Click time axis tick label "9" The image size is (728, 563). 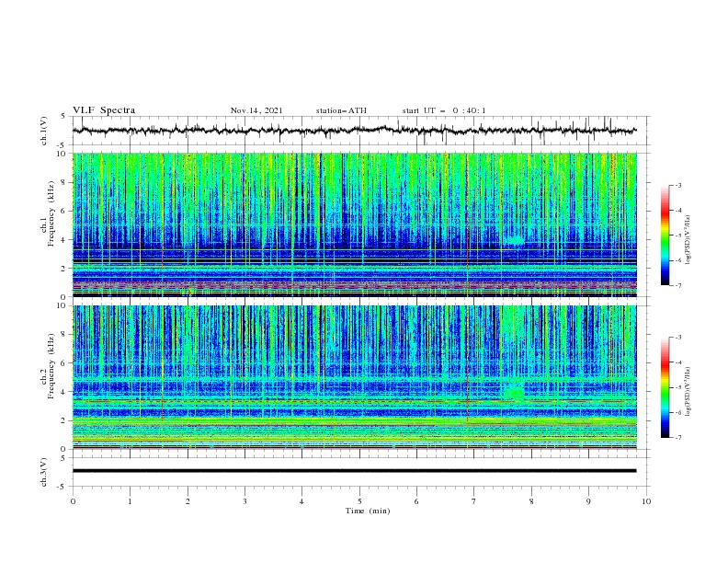point(588,501)
